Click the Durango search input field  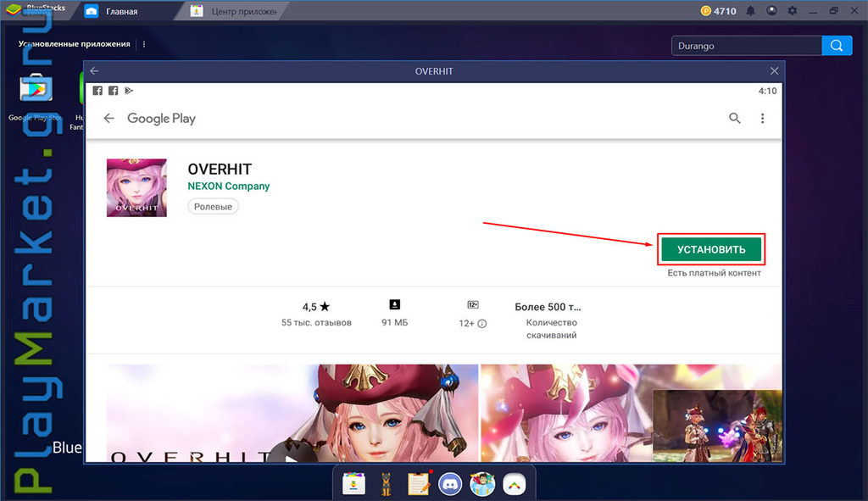(747, 46)
